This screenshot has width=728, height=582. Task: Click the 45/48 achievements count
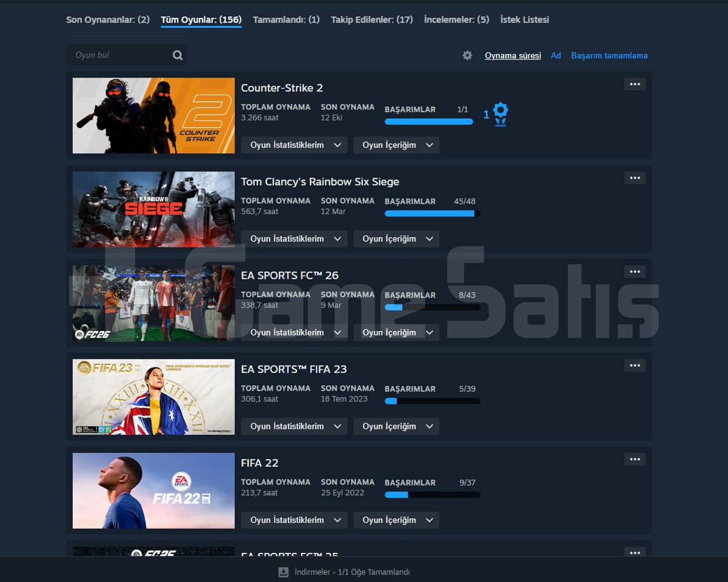coord(465,201)
